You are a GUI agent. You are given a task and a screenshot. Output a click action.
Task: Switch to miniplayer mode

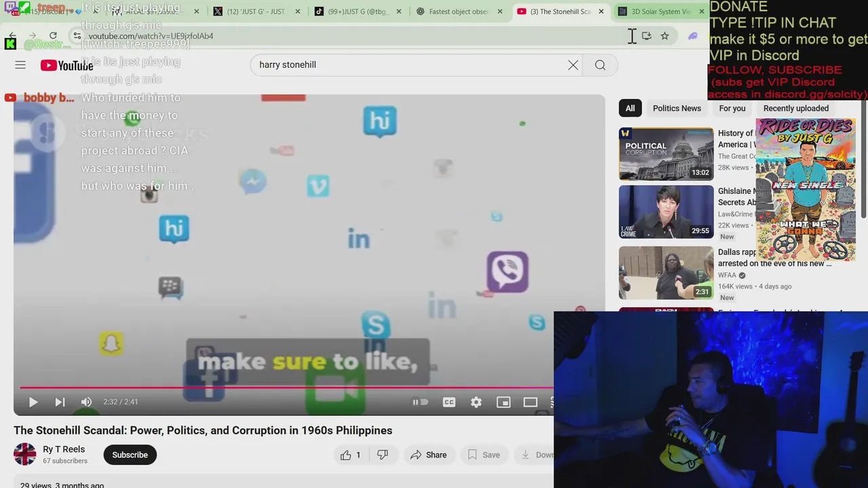click(x=503, y=402)
